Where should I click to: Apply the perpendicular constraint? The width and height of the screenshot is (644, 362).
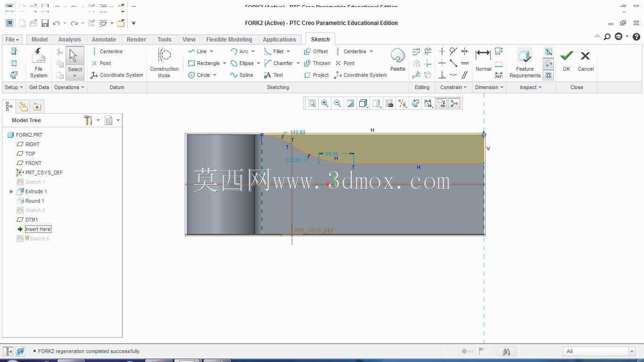pos(442,75)
